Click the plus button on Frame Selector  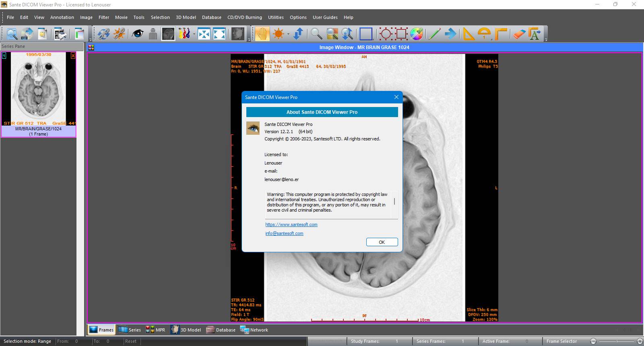[640, 341]
